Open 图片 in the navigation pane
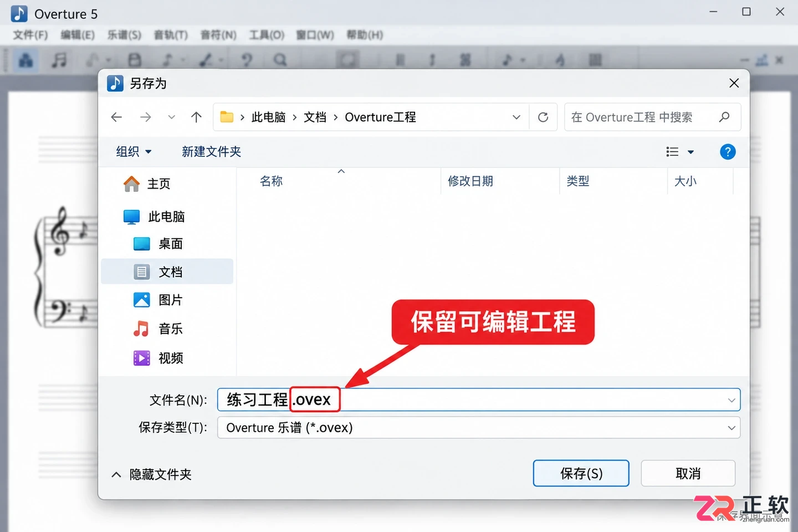Viewport: 798px width, 532px height. pos(158,300)
